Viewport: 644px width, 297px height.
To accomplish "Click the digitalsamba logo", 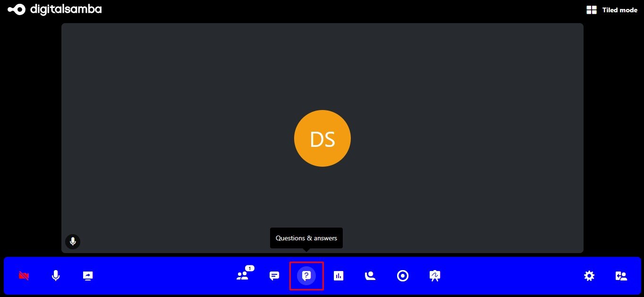I will pos(54,9).
